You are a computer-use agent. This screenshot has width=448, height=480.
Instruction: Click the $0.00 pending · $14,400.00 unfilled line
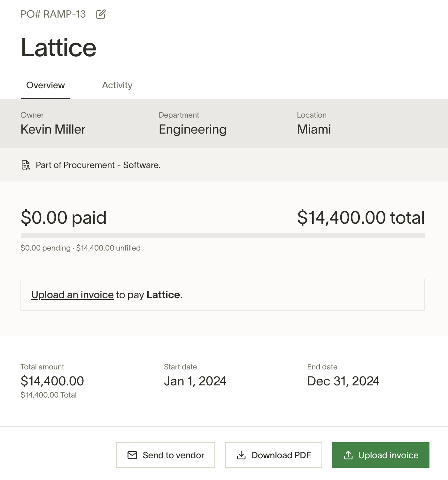(x=81, y=248)
